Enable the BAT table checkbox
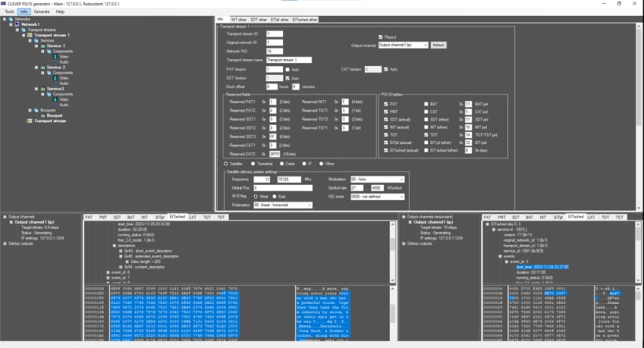644x348 pixels. click(426, 104)
